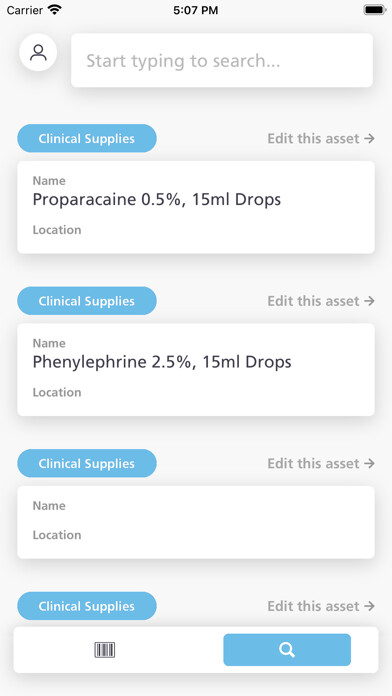This screenshot has height=696, width=392.
Task: Open the Phenylephrine 2.5% asset card
Action: point(196,370)
